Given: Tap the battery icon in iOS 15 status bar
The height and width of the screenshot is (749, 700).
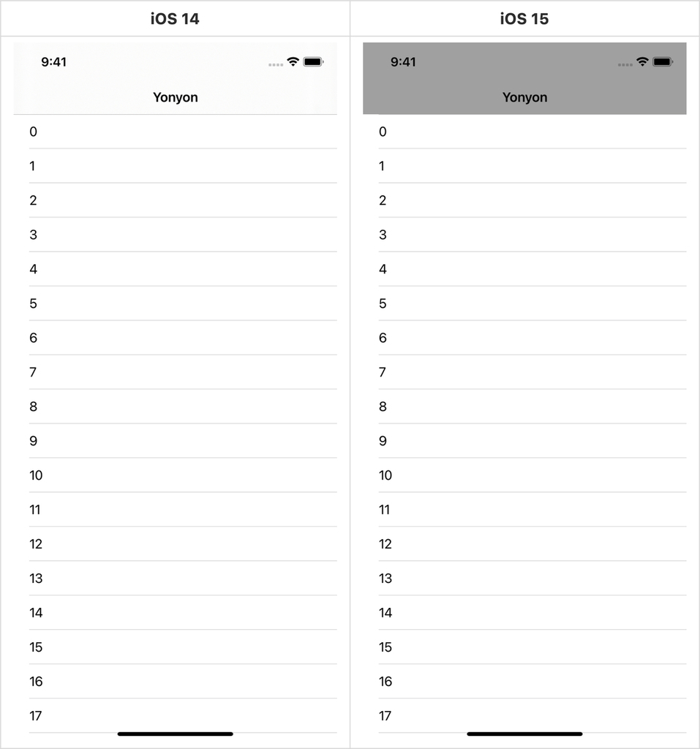Looking at the screenshot, I should click(x=663, y=61).
